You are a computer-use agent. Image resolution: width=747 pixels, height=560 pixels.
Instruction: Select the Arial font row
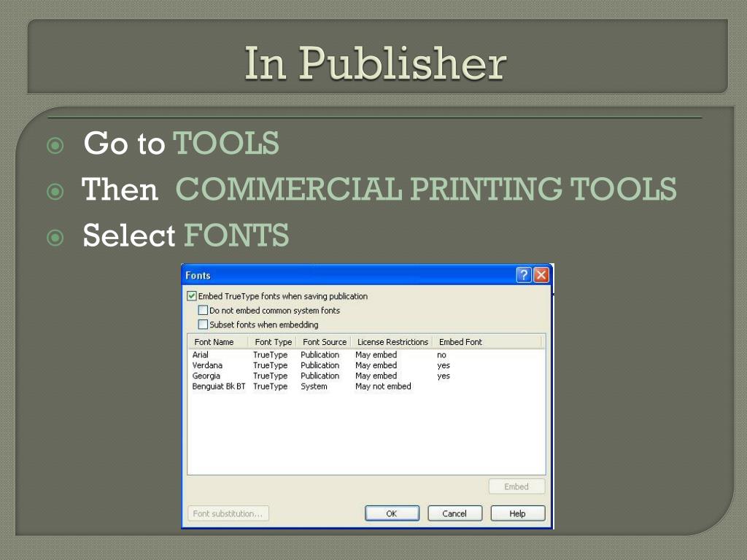366,355
